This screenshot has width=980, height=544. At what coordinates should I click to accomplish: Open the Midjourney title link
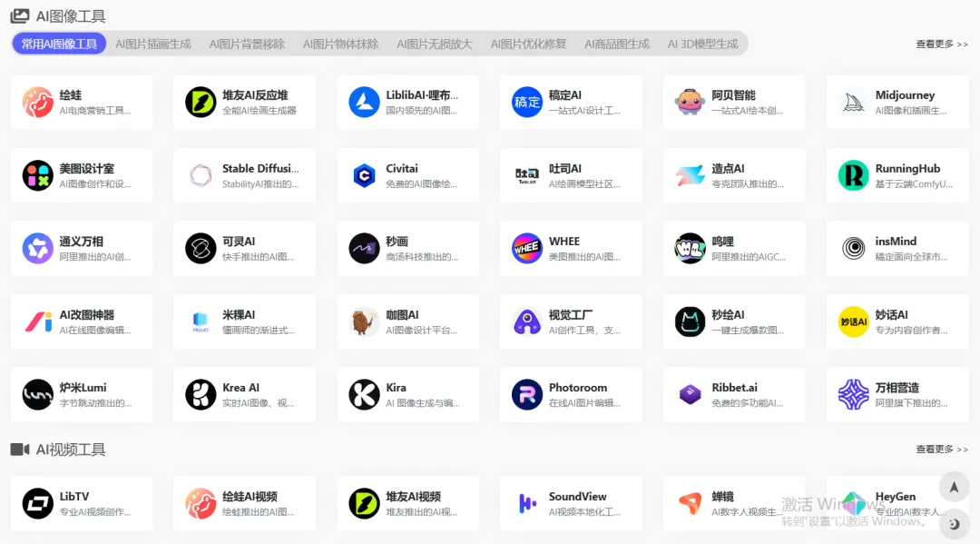[x=905, y=95]
